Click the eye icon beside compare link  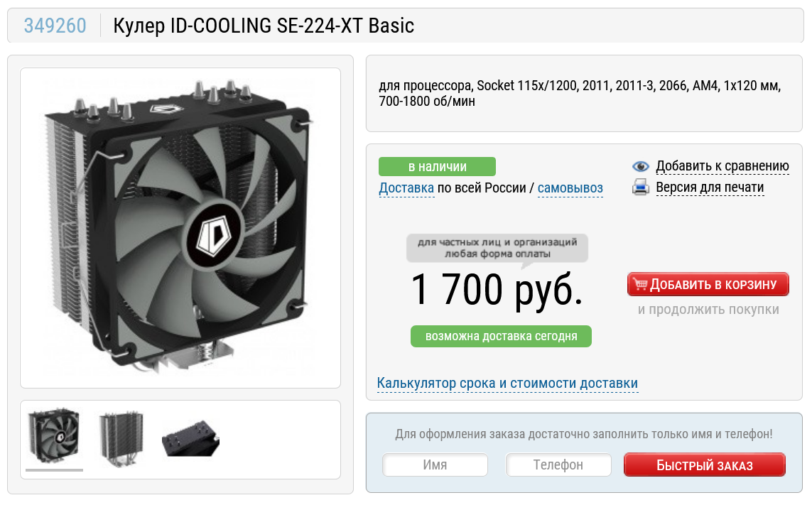point(641,166)
